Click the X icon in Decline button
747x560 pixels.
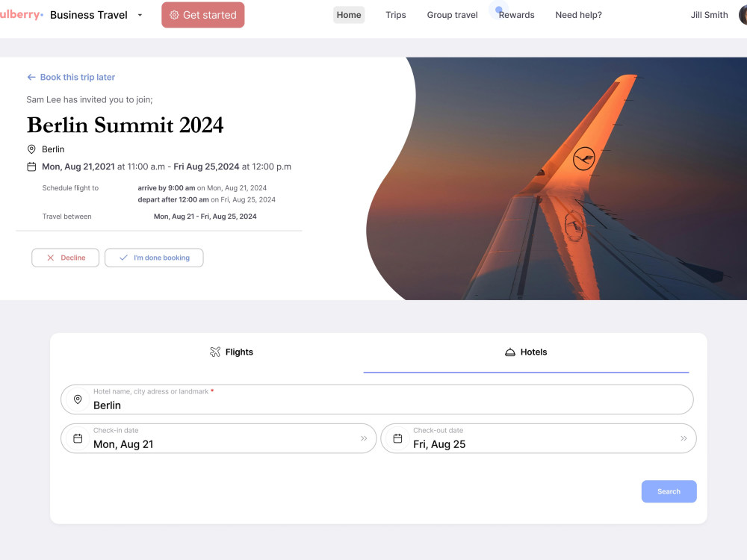coord(51,258)
